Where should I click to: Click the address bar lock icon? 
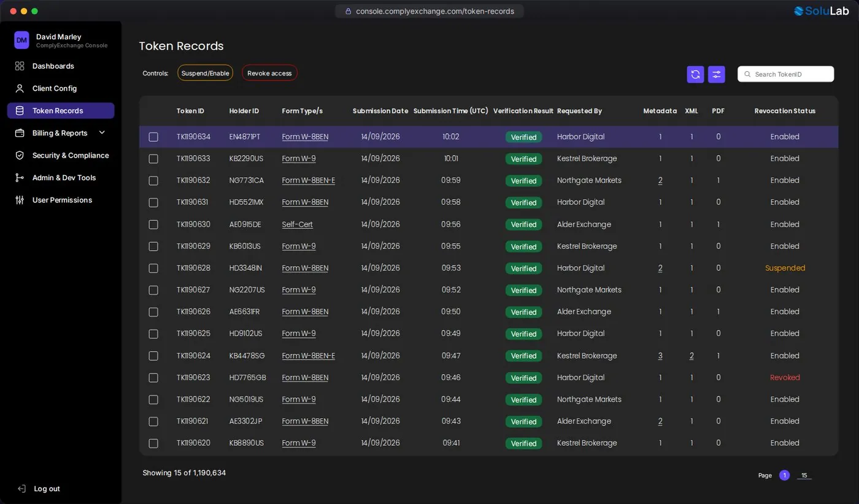[x=349, y=11]
